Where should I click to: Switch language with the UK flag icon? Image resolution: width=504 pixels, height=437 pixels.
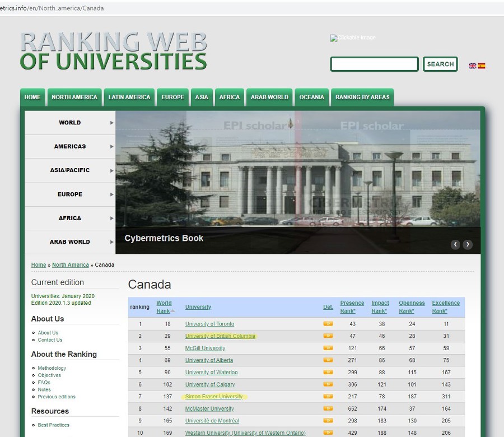click(472, 66)
